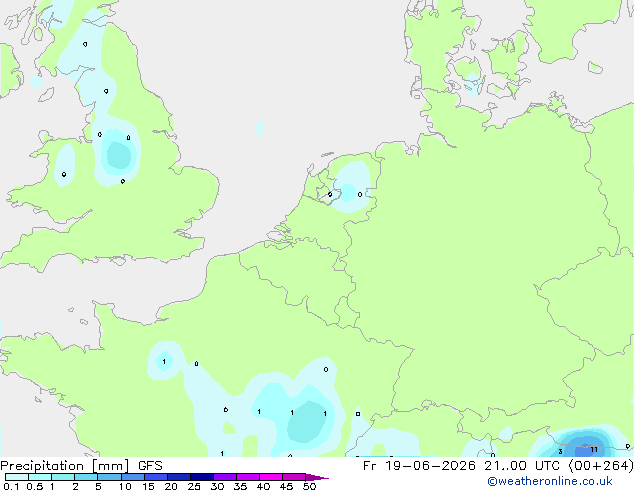The image size is (634, 490).
Task: Click the purple arrow tip above the 50 label
Action: (317, 477)
